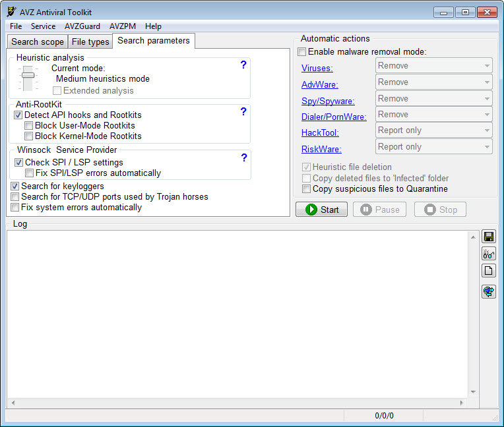504x427 pixels.
Task: Click the Pause button
Action: (379, 210)
